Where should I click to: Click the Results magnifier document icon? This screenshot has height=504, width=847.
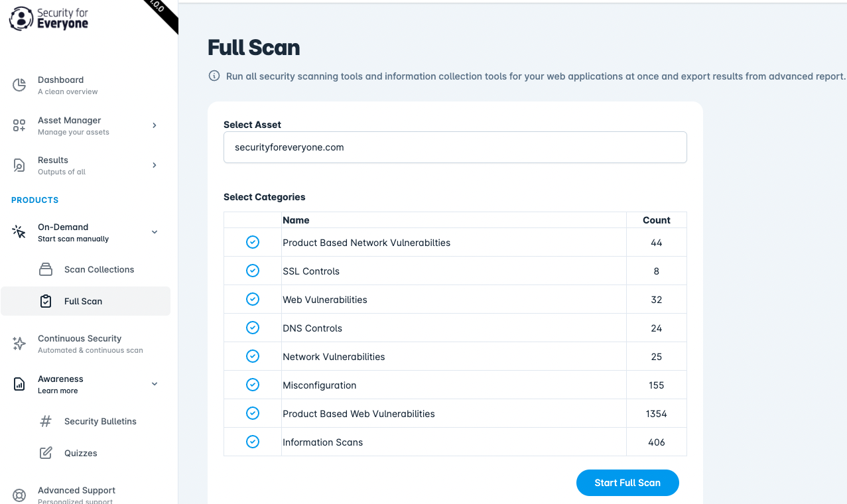[19, 165]
